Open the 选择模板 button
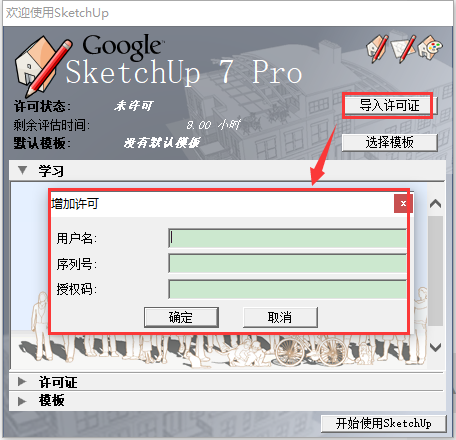This screenshot has width=456, height=440. tap(389, 143)
